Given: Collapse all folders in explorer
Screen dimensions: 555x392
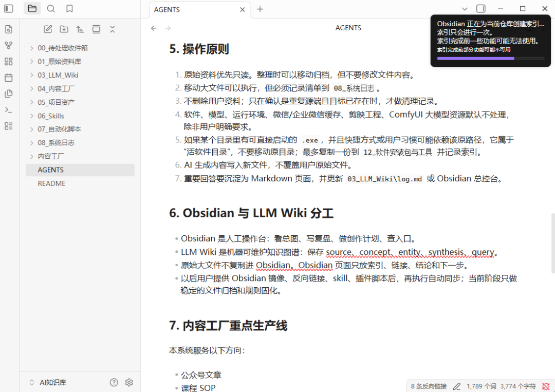Looking at the screenshot, I should pos(112,29).
